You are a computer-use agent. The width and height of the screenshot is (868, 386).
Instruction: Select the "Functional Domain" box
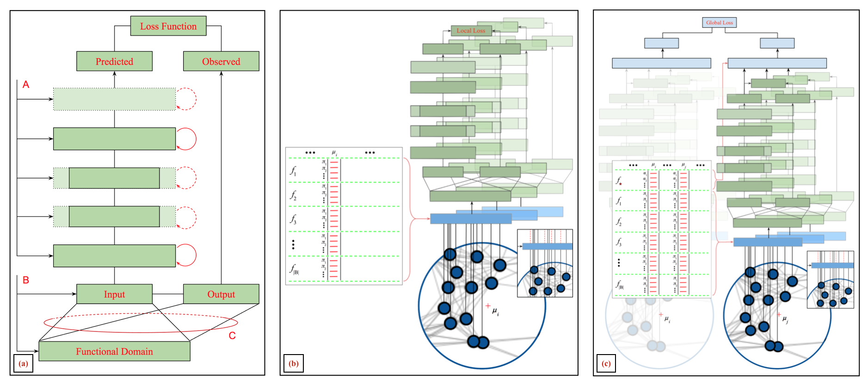(x=114, y=351)
